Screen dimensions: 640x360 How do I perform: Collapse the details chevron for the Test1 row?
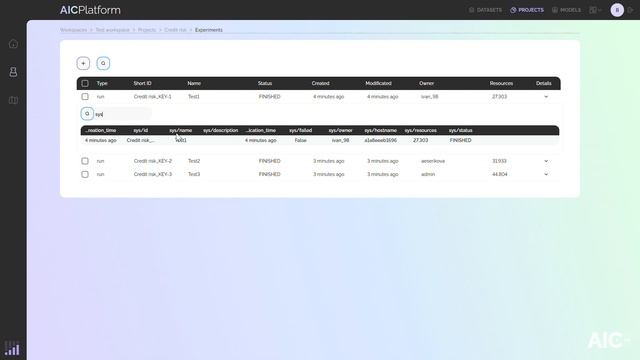coord(546,97)
